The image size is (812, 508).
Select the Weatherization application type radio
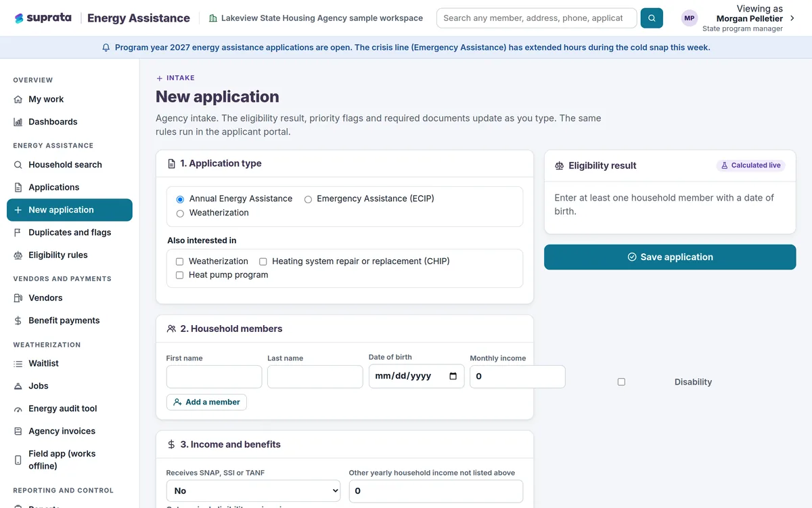180,213
